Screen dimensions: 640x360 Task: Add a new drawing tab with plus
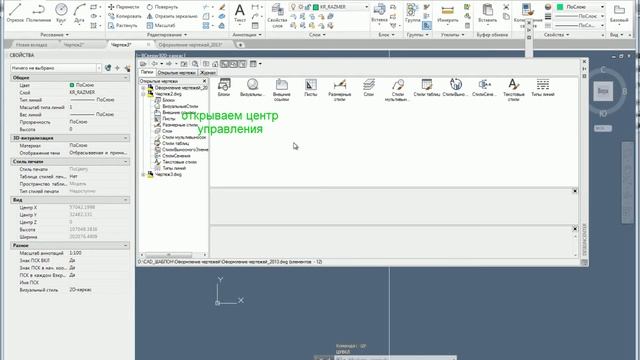[x=240, y=45]
